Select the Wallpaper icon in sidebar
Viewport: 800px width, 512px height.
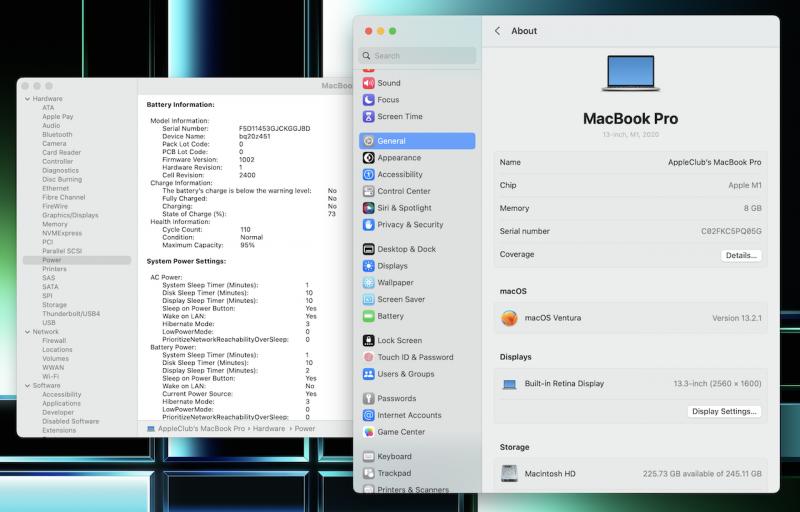pos(369,283)
